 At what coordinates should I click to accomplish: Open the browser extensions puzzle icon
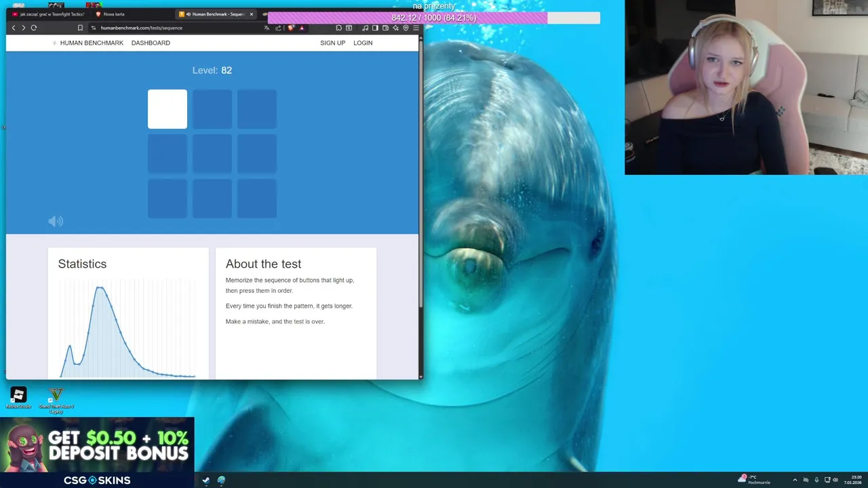click(x=338, y=28)
